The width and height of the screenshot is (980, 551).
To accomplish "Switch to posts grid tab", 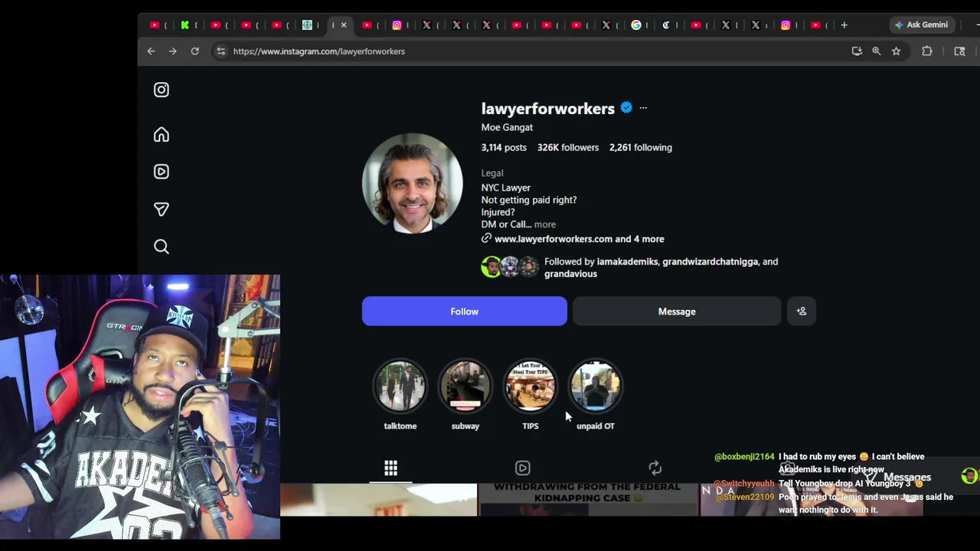I will [390, 468].
